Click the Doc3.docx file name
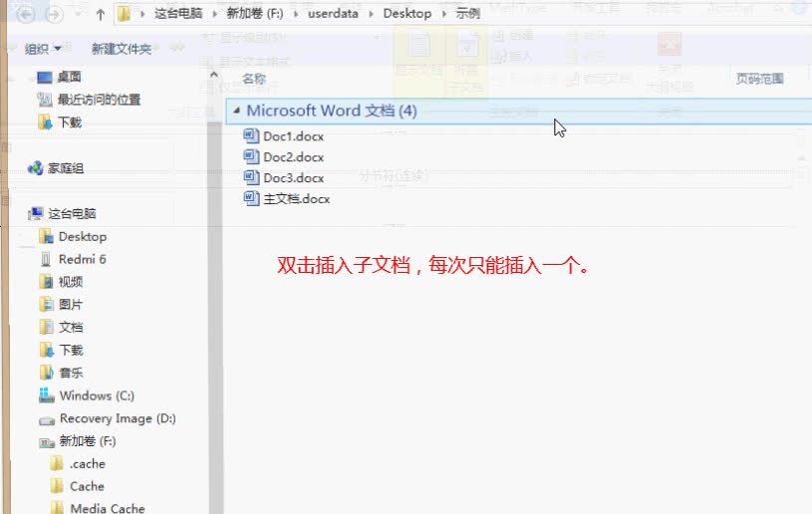This screenshot has height=514, width=812. [x=293, y=178]
